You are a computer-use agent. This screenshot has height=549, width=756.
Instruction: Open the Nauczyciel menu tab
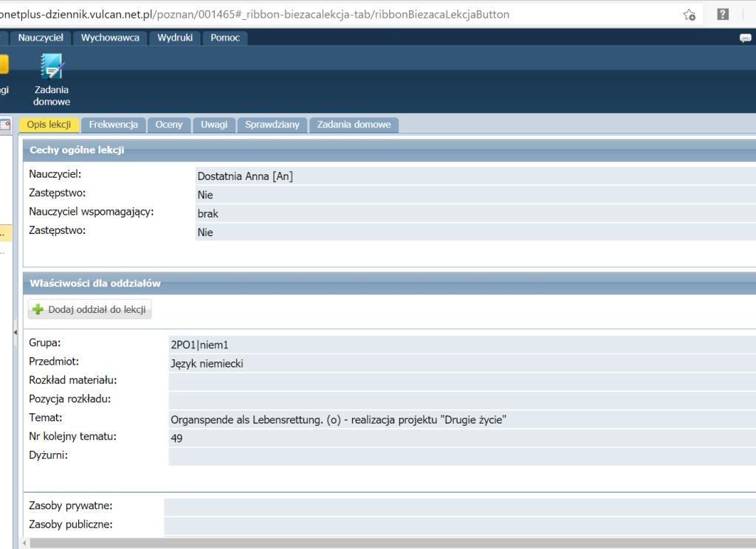[x=41, y=38]
